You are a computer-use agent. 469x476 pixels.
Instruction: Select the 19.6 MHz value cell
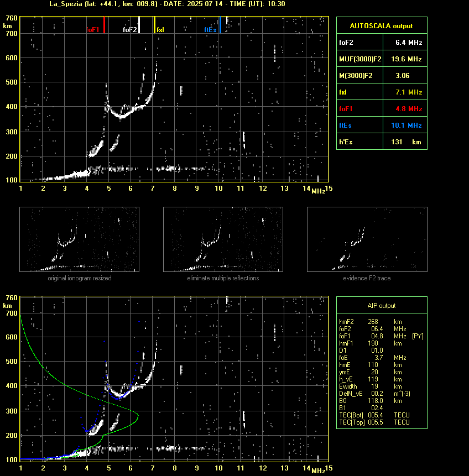click(406, 59)
